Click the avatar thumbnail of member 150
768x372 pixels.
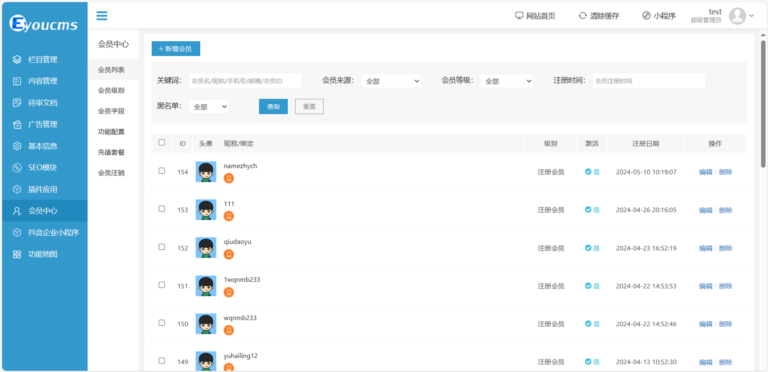[x=206, y=324]
